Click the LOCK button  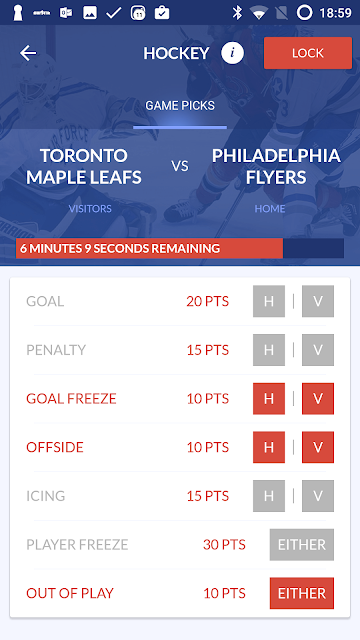(308, 53)
